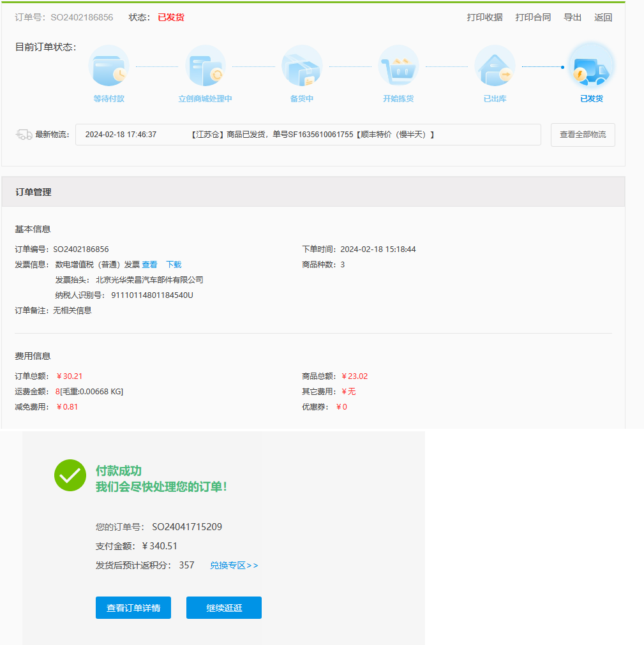
Task: Click the 等待付款 wallet status icon
Action: 109,66
